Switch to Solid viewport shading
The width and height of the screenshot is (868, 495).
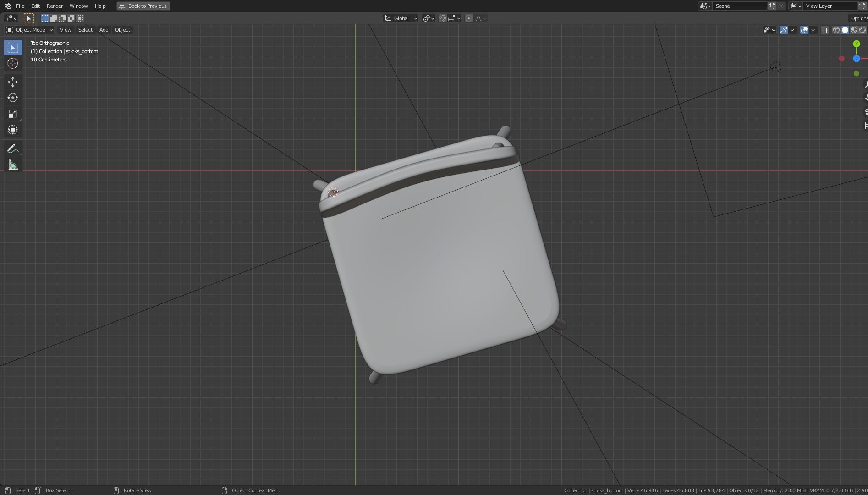[845, 30]
